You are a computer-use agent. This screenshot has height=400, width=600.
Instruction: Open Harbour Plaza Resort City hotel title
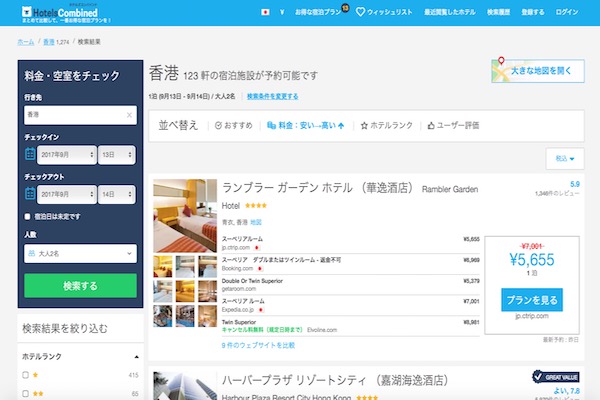coord(335,380)
